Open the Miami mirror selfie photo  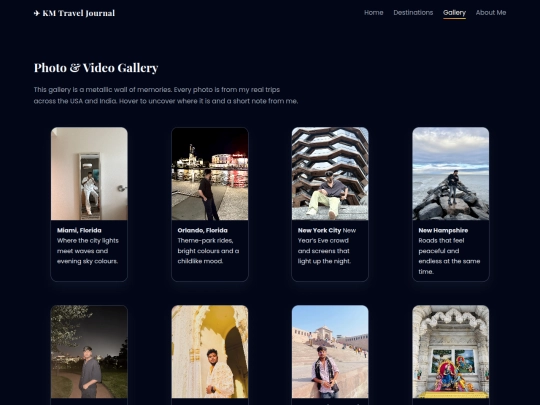(x=89, y=174)
